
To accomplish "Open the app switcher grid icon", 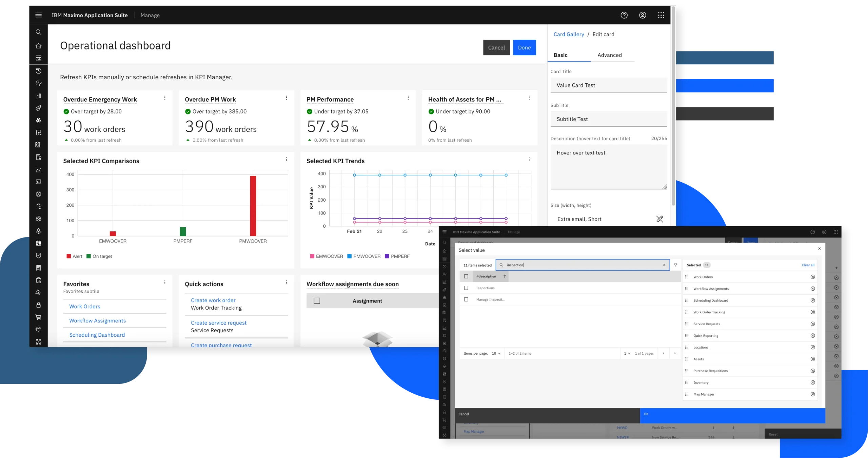I will coord(661,15).
